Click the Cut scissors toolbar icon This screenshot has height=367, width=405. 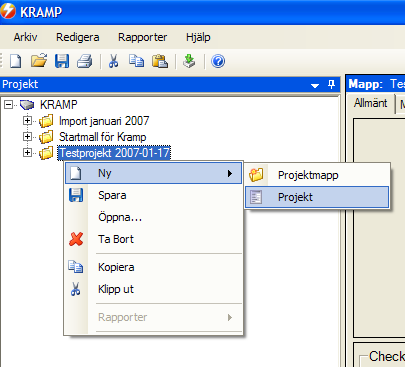(113, 61)
